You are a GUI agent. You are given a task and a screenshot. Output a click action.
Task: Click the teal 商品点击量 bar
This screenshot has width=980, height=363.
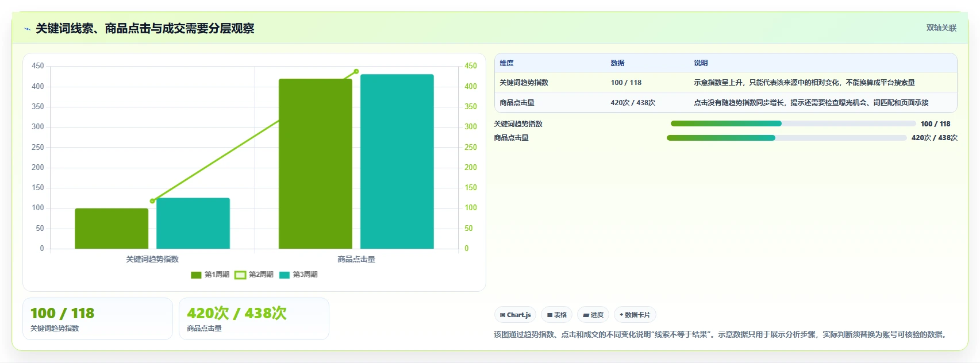coord(397,161)
